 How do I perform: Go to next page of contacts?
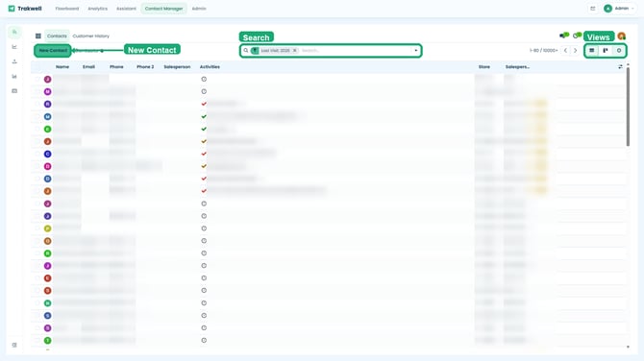click(x=576, y=51)
